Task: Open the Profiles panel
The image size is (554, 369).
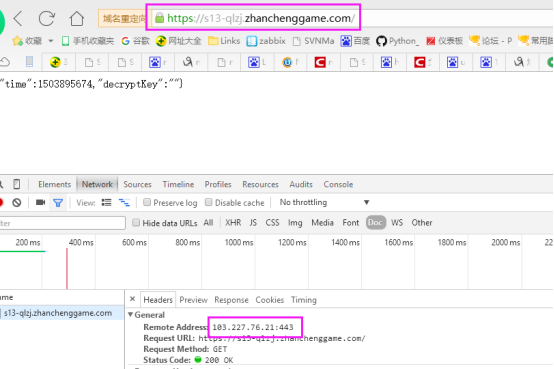Action: 218,184
